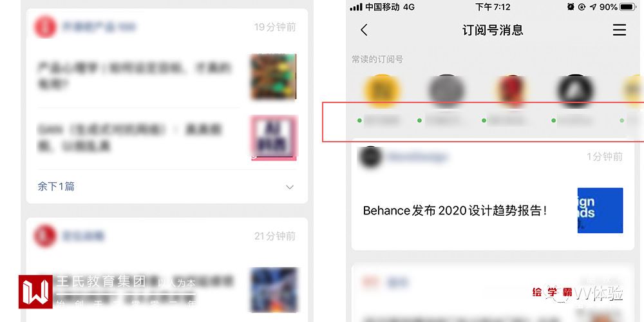Open the yellow frequently-read account avatar
This screenshot has width=644, height=322.
point(382,91)
